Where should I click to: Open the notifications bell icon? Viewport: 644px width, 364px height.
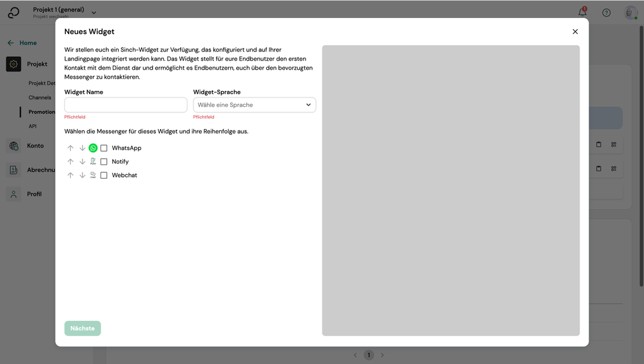pos(582,12)
